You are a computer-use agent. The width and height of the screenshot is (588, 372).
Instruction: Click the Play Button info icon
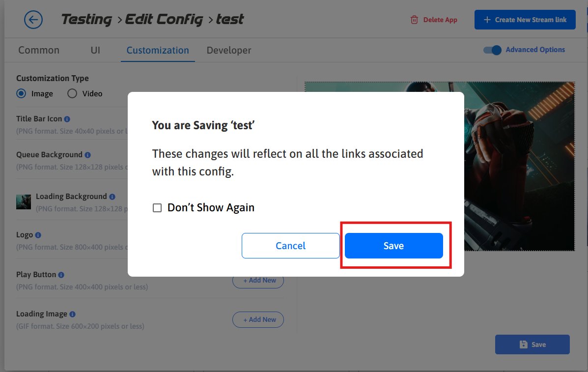pos(61,275)
